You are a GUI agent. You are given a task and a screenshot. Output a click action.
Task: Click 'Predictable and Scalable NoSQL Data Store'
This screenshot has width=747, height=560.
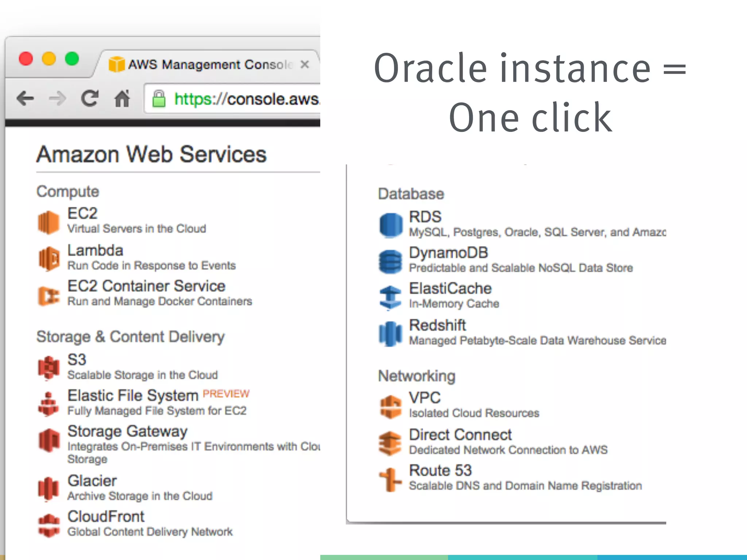click(x=521, y=268)
